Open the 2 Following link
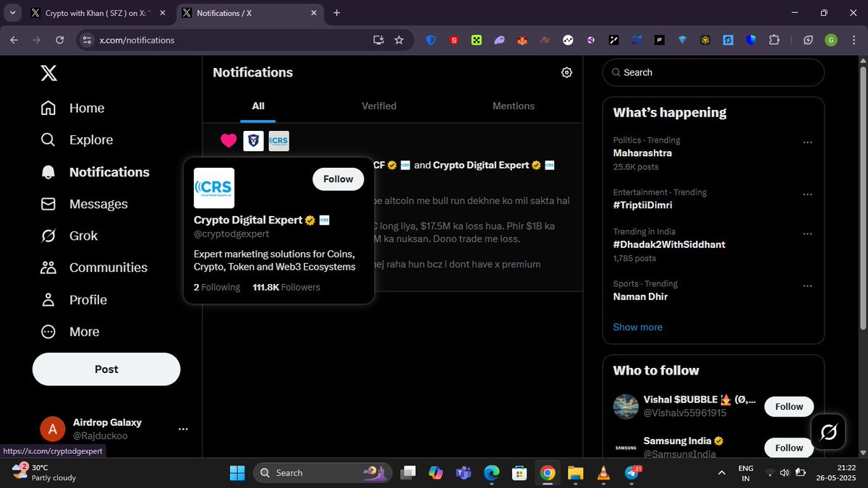 [x=217, y=287]
